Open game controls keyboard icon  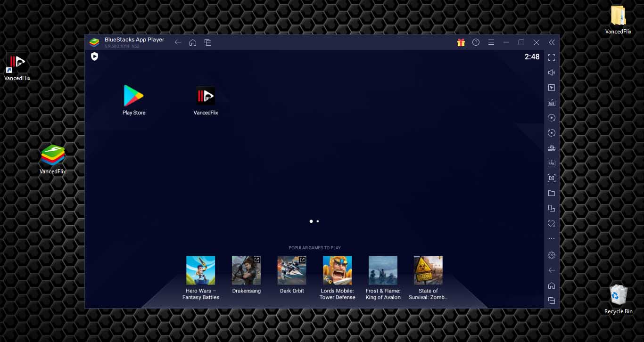tap(552, 103)
